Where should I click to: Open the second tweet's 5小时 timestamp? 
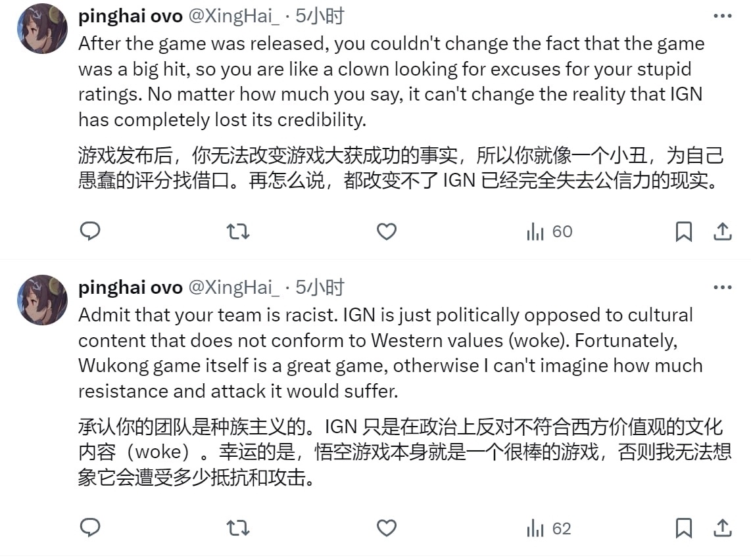[x=320, y=287]
